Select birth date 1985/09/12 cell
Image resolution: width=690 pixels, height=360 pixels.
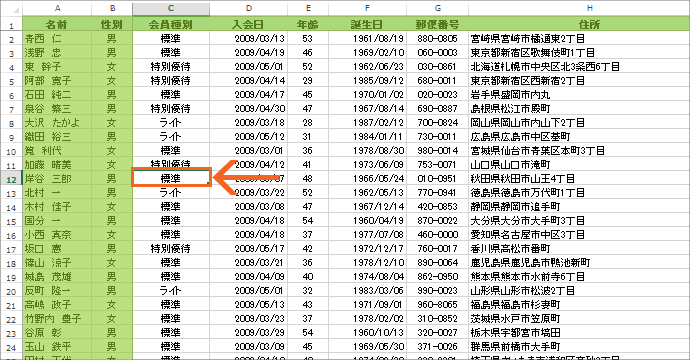point(367,81)
